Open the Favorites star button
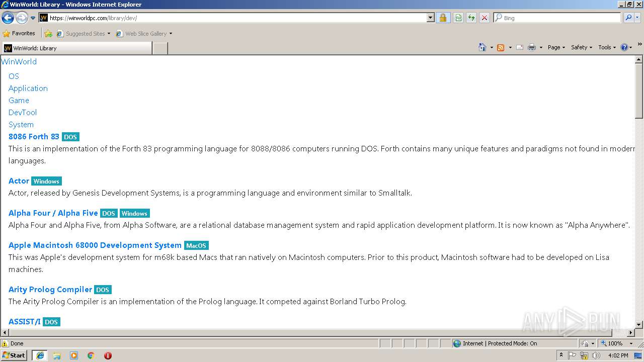This screenshot has height=362, width=644. tap(19, 33)
